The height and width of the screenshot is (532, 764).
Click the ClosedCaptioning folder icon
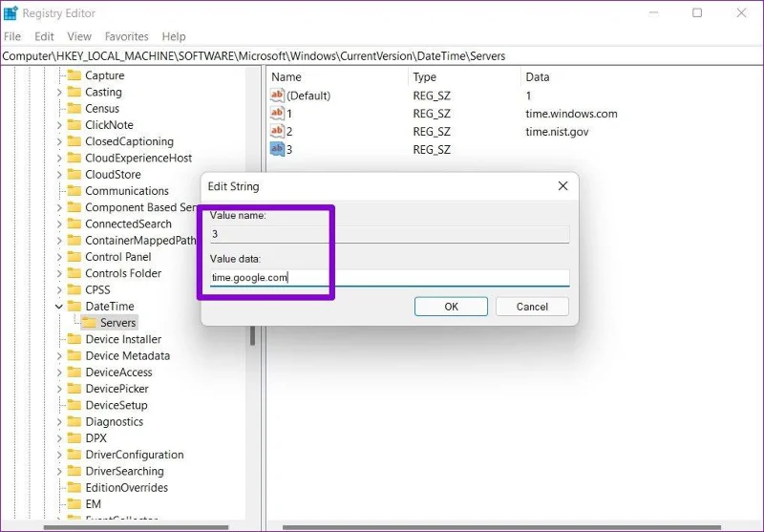74,141
